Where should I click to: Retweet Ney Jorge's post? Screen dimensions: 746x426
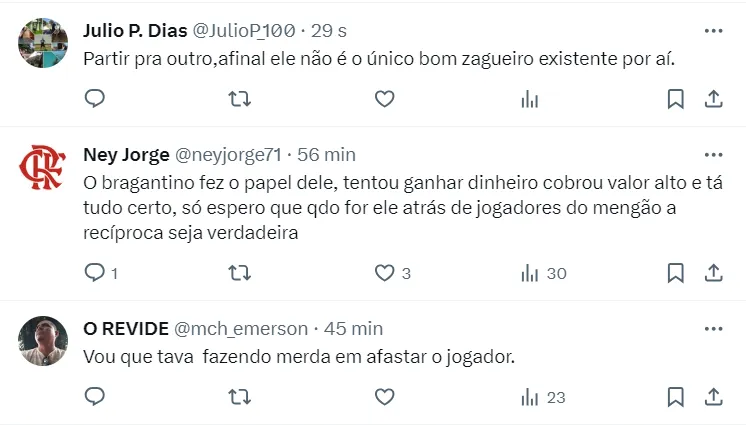pos(240,273)
